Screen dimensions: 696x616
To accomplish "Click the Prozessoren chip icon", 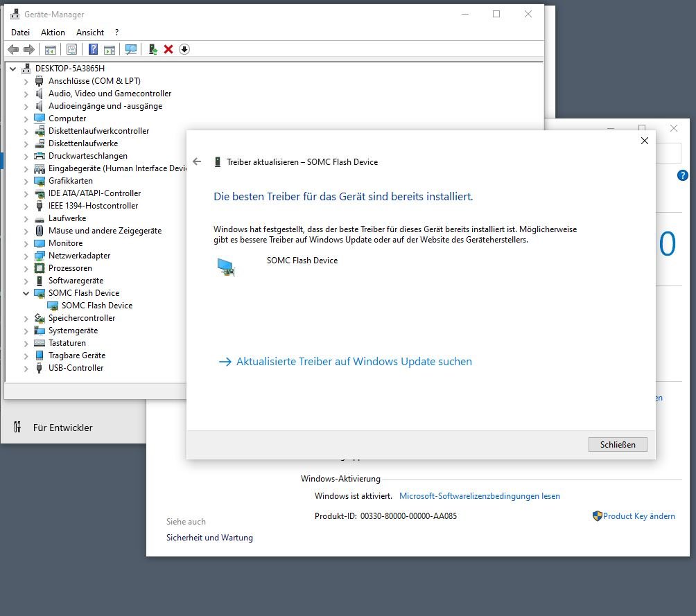I will pos(40,268).
